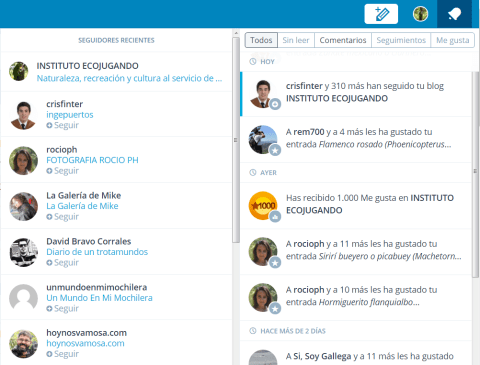Follow crisfinter with Seguir button
Viewport: 480px width, 365px height.
click(63, 125)
